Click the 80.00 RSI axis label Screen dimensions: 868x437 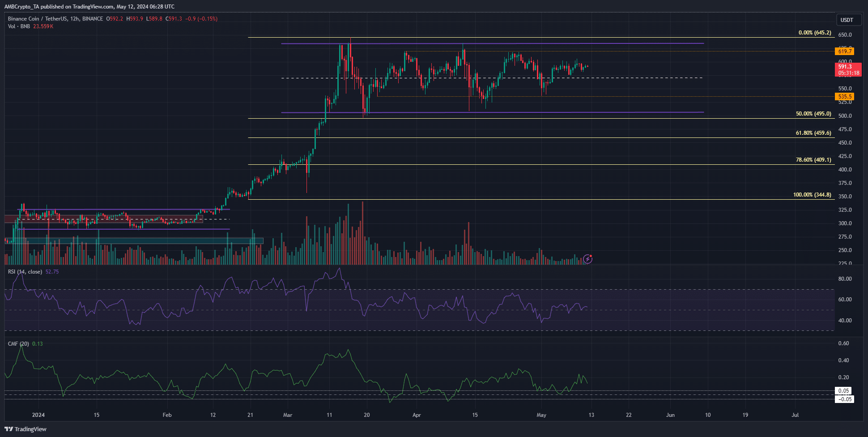click(x=845, y=279)
